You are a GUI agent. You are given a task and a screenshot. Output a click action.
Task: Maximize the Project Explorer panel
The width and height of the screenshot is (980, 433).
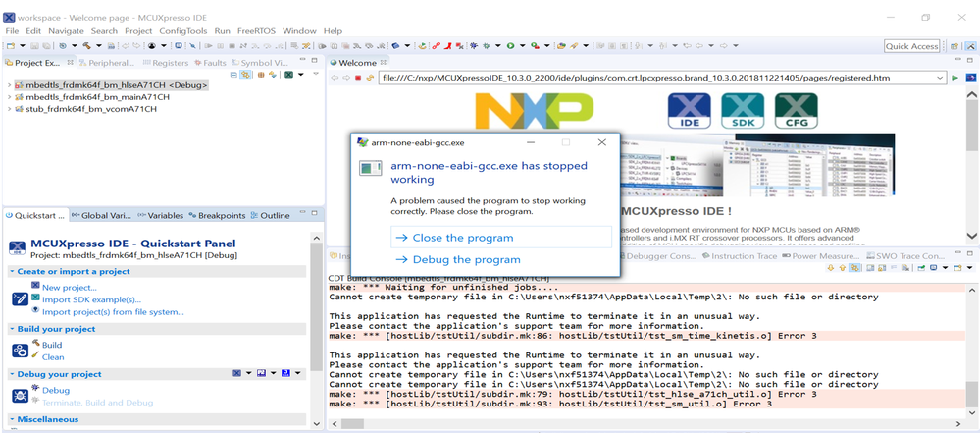click(315, 60)
